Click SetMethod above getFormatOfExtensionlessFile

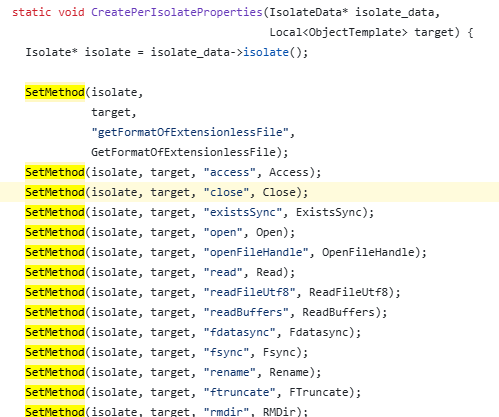coord(55,92)
